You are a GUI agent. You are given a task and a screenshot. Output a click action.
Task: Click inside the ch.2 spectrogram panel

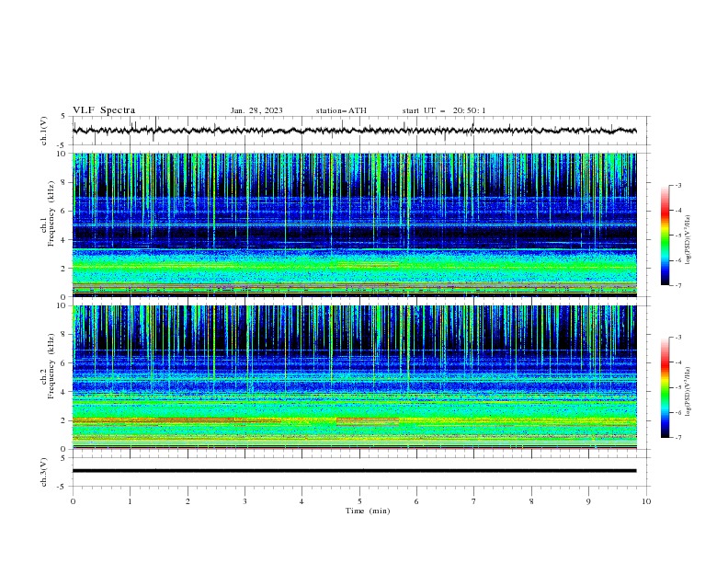coord(354,377)
